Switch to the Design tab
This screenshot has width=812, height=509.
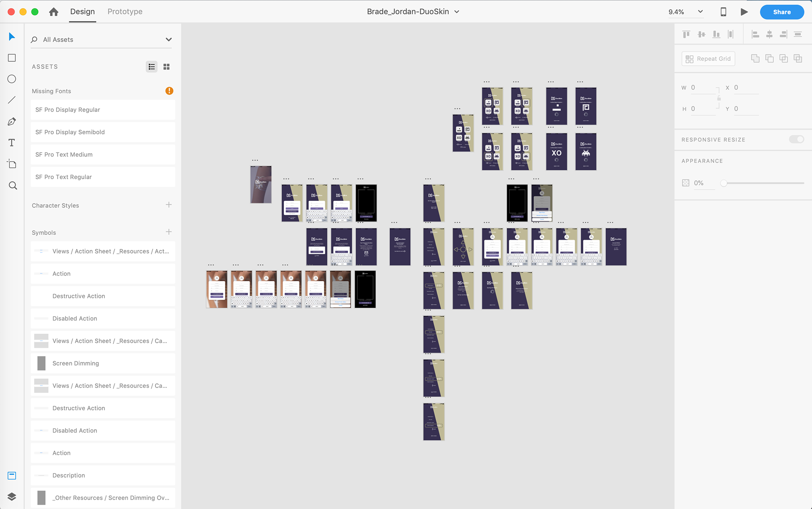[82, 12]
